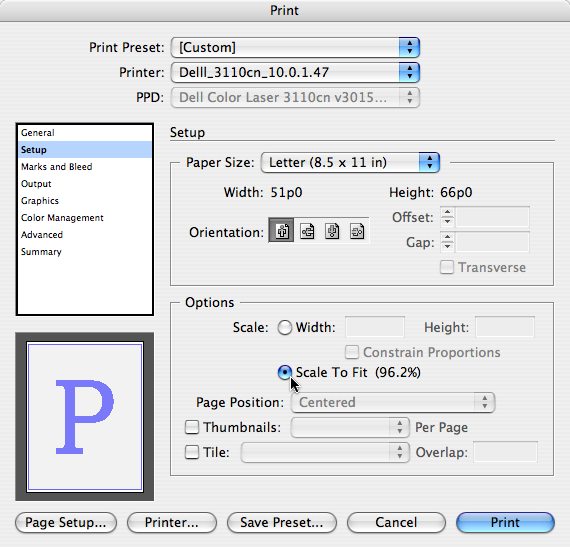Open the General panel
This screenshot has height=547, width=570.
pos(85,133)
